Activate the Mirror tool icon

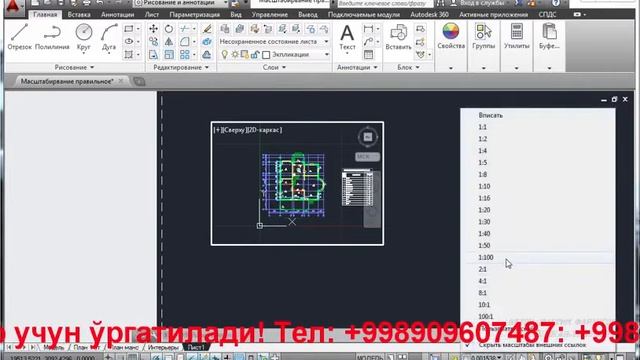169,42
